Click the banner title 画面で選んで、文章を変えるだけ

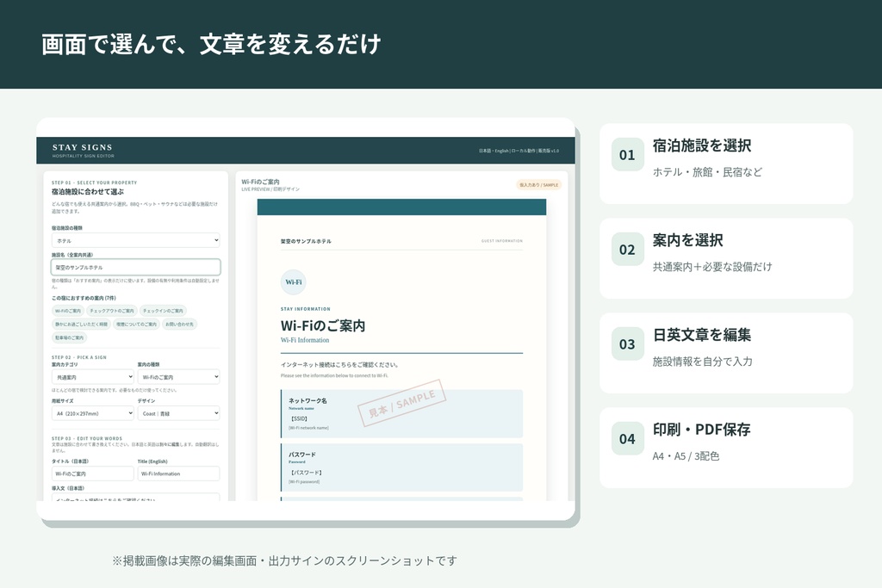click(212, 45)
